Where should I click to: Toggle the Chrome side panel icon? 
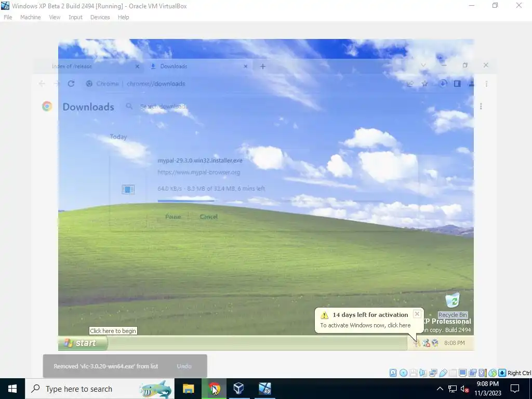coord(457,84)
